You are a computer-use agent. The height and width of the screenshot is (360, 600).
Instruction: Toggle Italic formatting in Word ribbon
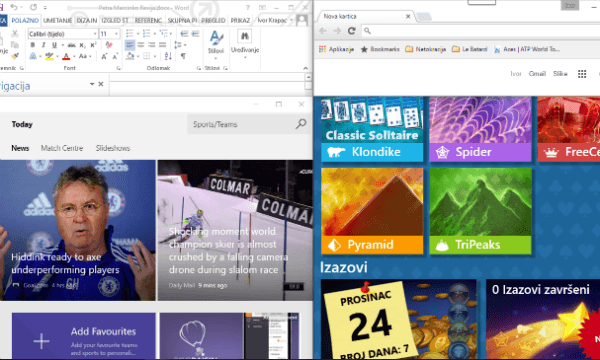tap(43, 45)
